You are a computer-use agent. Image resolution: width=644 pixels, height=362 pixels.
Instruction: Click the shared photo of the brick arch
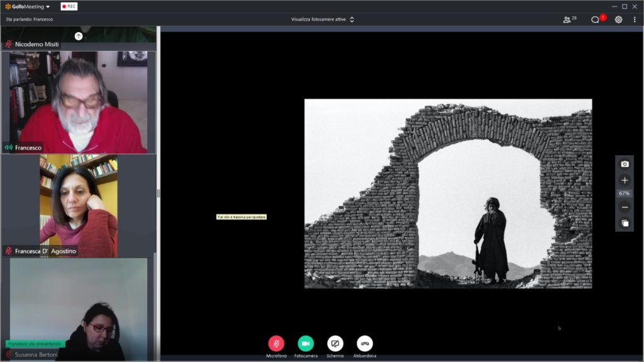448,194
